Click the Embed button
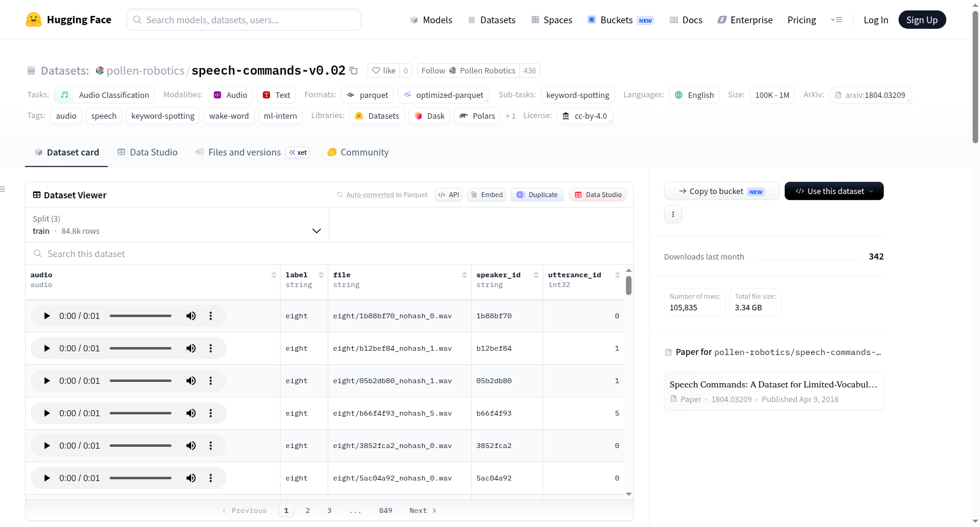The width and height of the screenshot is (980, 527). point(486,195)
